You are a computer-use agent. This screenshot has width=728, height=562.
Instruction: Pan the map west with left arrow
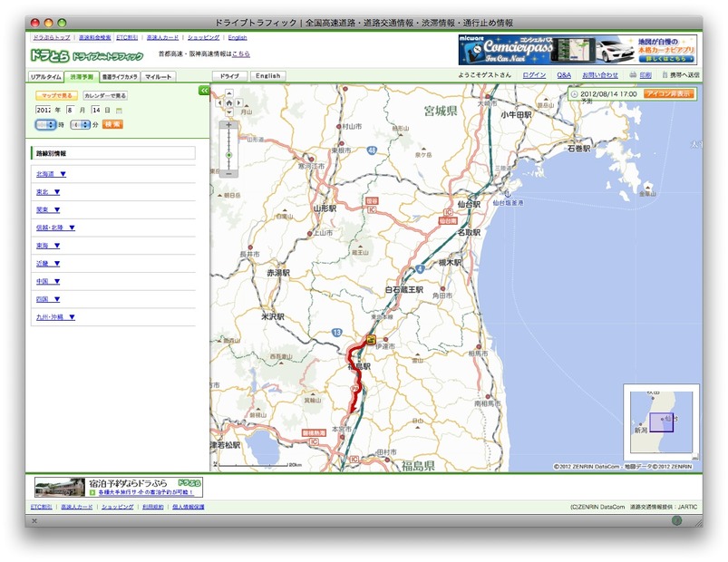click(219, 102)
